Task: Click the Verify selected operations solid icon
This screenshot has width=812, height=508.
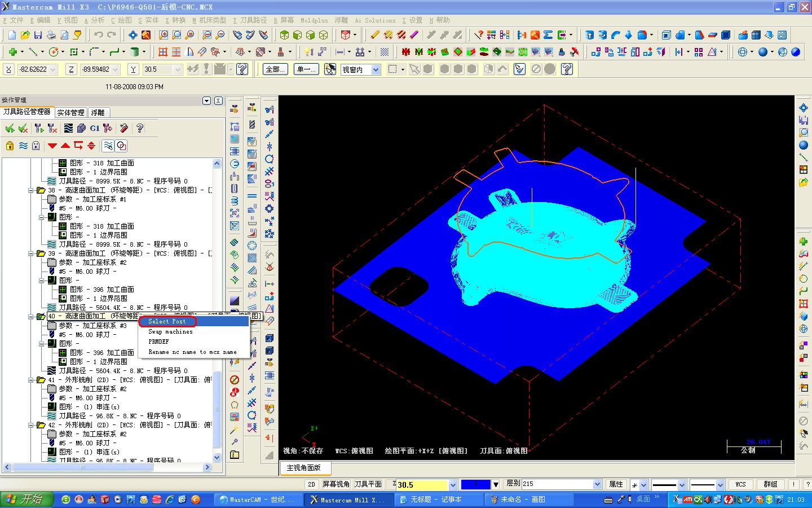Action: [x=81, y=129]
